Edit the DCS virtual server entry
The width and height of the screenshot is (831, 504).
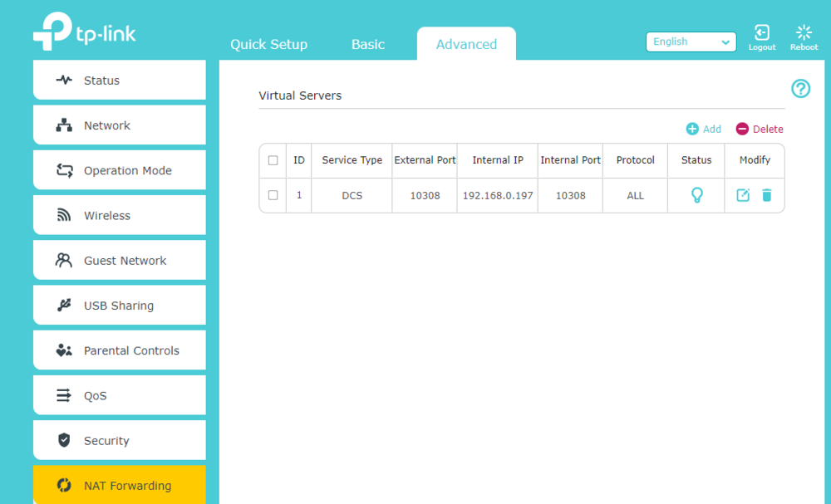743,195
